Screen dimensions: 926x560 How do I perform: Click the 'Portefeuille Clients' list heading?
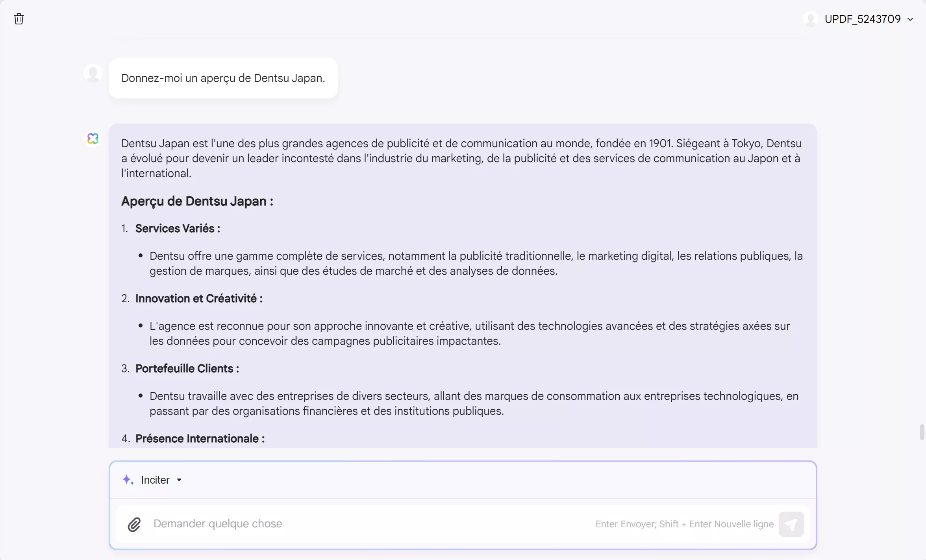click(x=187, y=368)
